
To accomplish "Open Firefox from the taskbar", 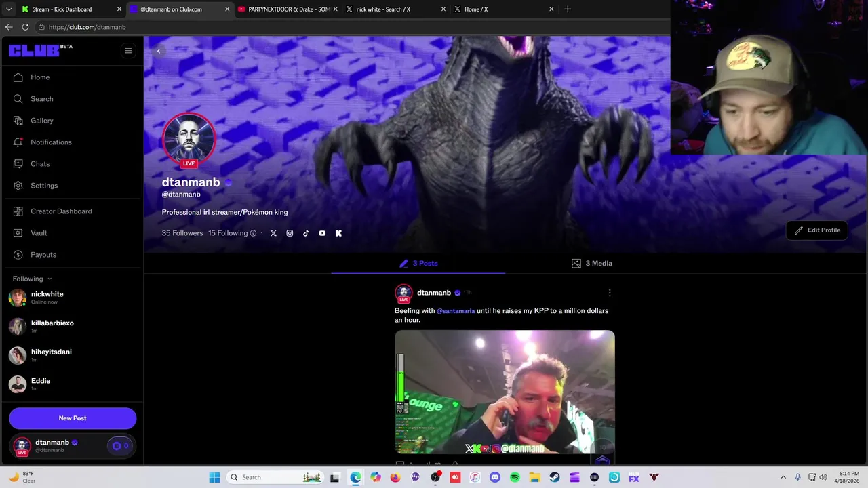I will coord(395,477).
